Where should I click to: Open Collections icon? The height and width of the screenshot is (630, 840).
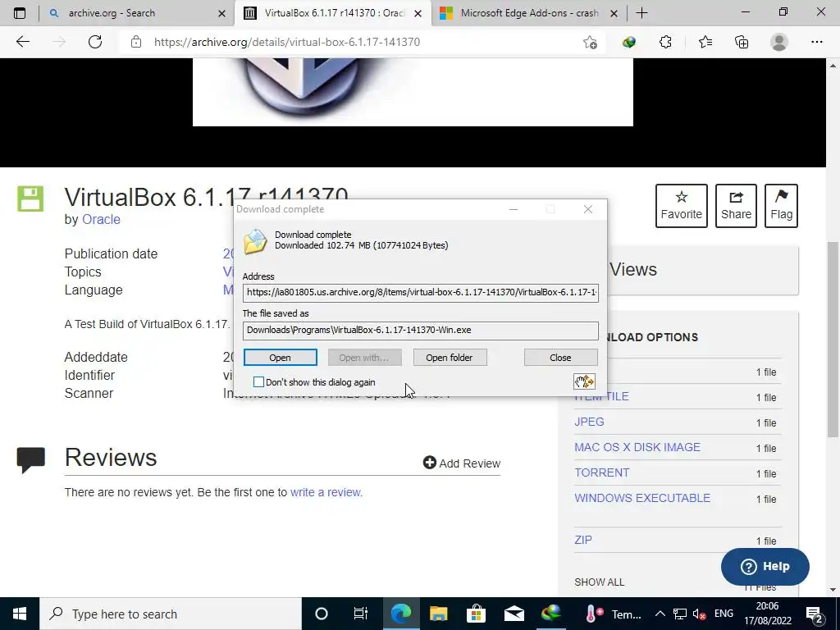[742, 42]
